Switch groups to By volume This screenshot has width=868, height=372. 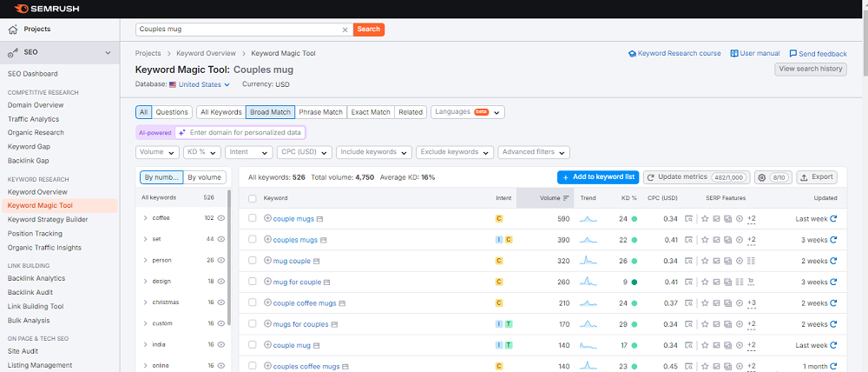(204, 177)
